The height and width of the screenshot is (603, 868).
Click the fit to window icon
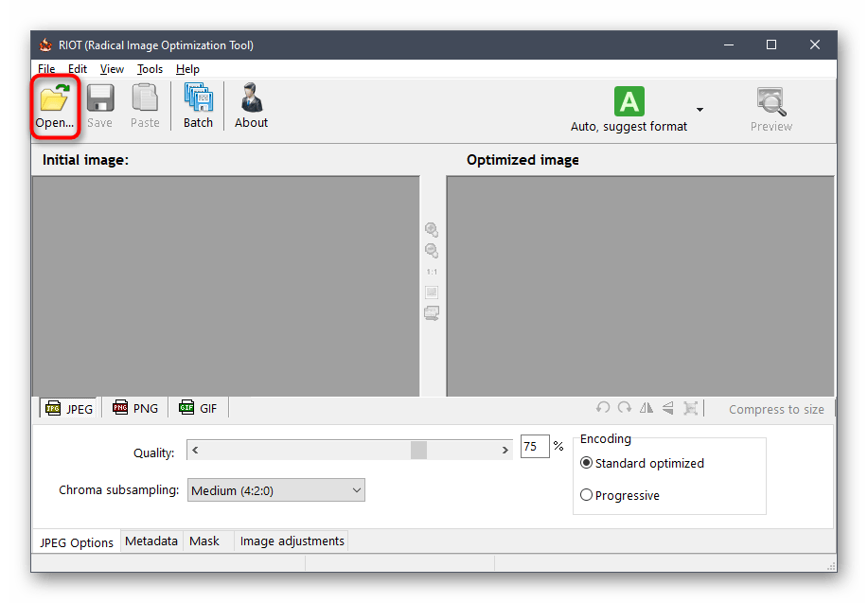[432, 292]
